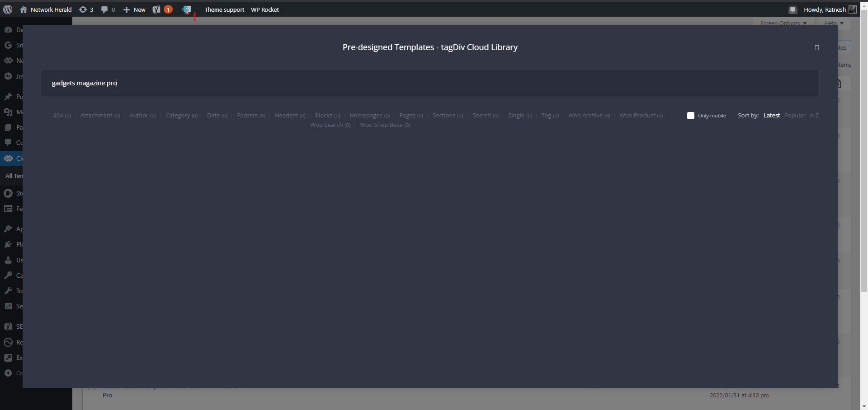Open the Appearance brush sidebar icon
The width and height of the screenshot is (868, 410).
[8, 229]
